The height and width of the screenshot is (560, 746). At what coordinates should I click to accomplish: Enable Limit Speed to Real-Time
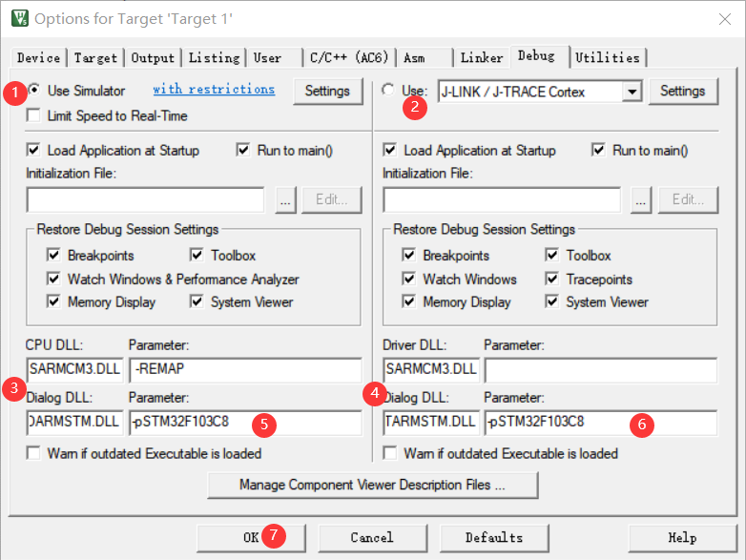(x=33, y=115)
